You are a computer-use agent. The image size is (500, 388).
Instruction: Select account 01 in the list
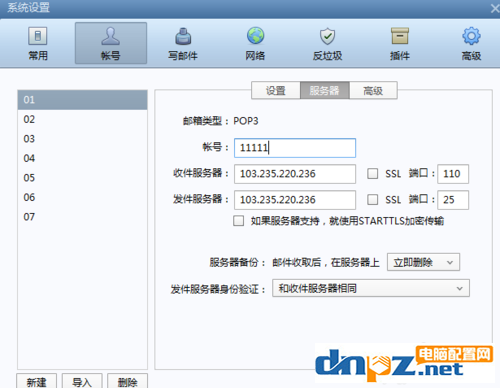[x=82, y=100]
